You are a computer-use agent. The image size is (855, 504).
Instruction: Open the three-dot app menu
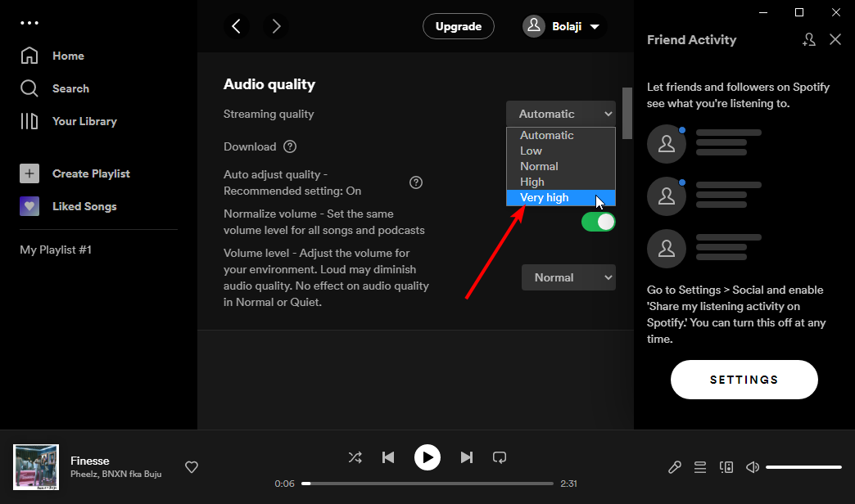tap(29, 23)
